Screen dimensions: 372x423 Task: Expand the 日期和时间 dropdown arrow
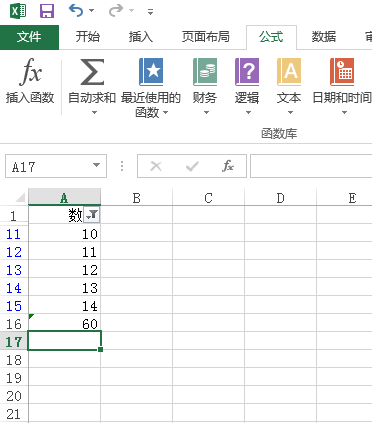click(x=344, y=113)
